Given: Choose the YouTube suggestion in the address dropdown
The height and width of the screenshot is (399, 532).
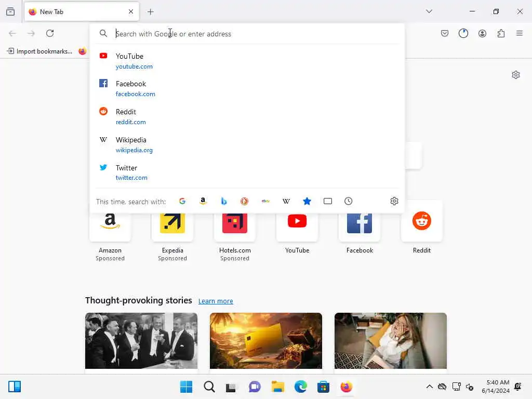Looking at the screenshot, I should (x=247, y=61).
